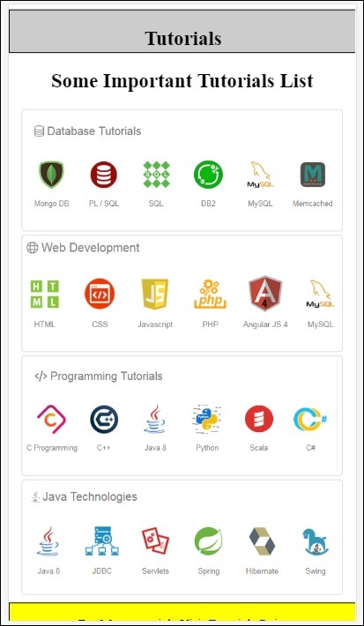
Task: Open the Mongo DB tutorial icon
Action: 51,175
